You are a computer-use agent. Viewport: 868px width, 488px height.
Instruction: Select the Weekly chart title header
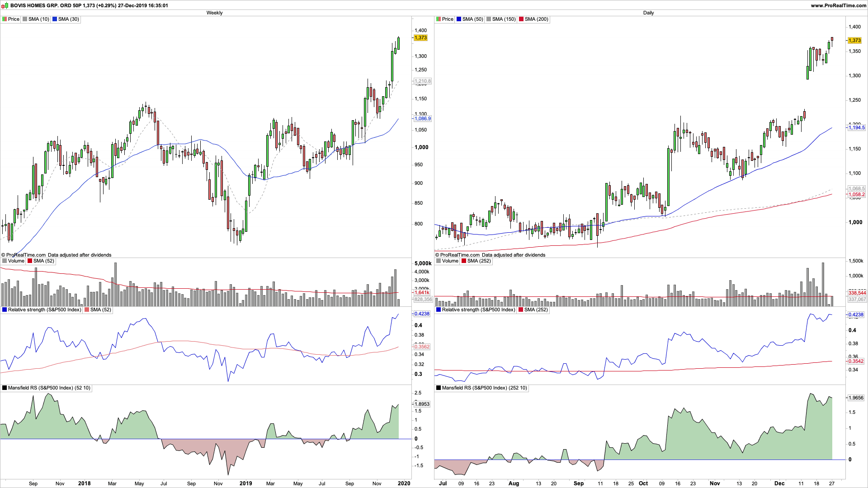pyautogui.click(x=214, y=13)
